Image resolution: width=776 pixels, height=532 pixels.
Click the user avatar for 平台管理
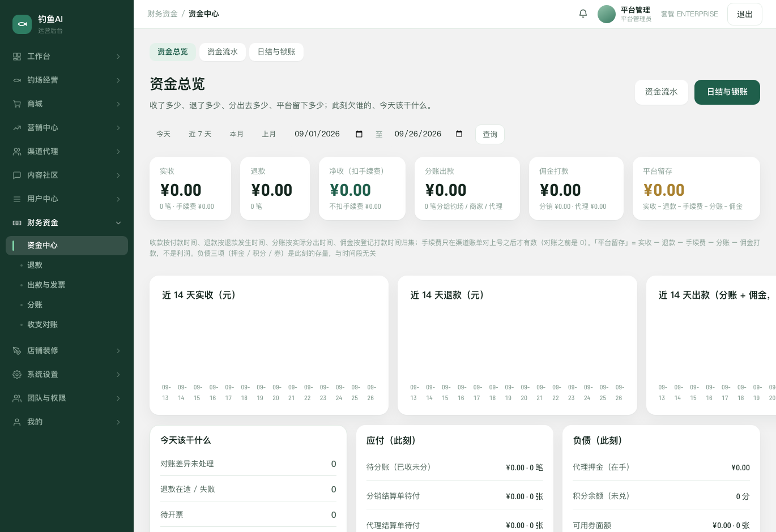click(607, 14)
